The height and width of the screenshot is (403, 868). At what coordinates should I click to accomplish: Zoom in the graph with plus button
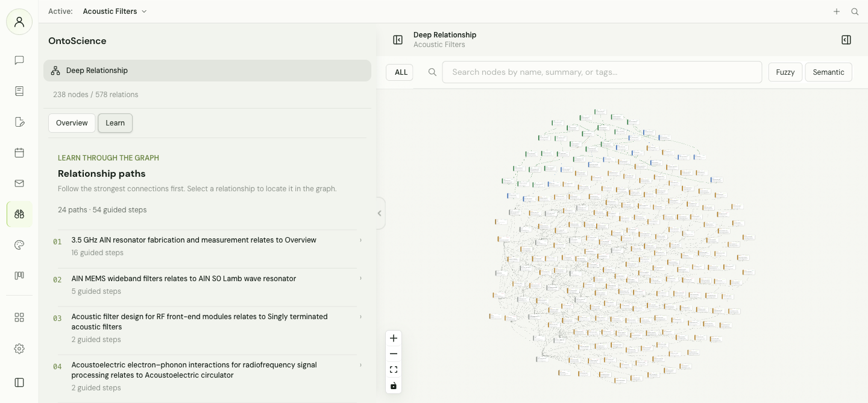coord(394,338)
